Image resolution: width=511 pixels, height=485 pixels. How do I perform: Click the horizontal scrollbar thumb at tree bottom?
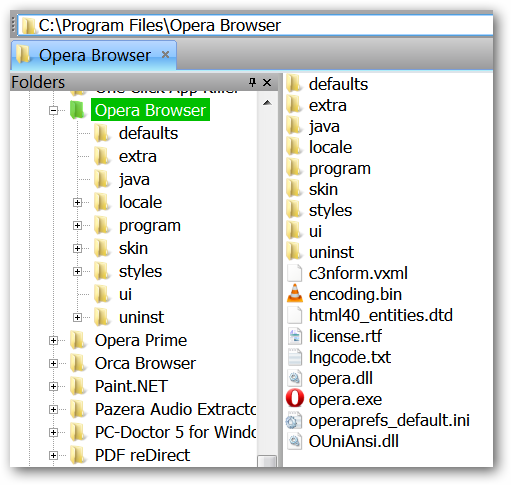tap(267, 461)
